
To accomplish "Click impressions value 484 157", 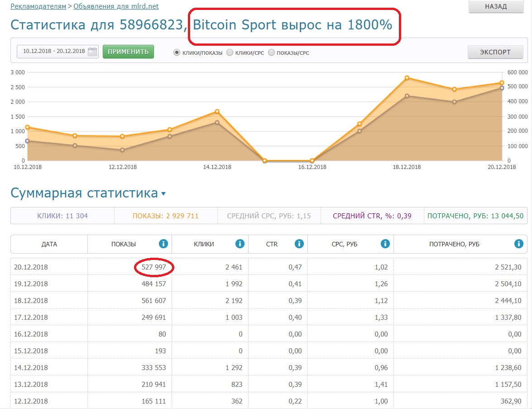I will coord(153,284).
